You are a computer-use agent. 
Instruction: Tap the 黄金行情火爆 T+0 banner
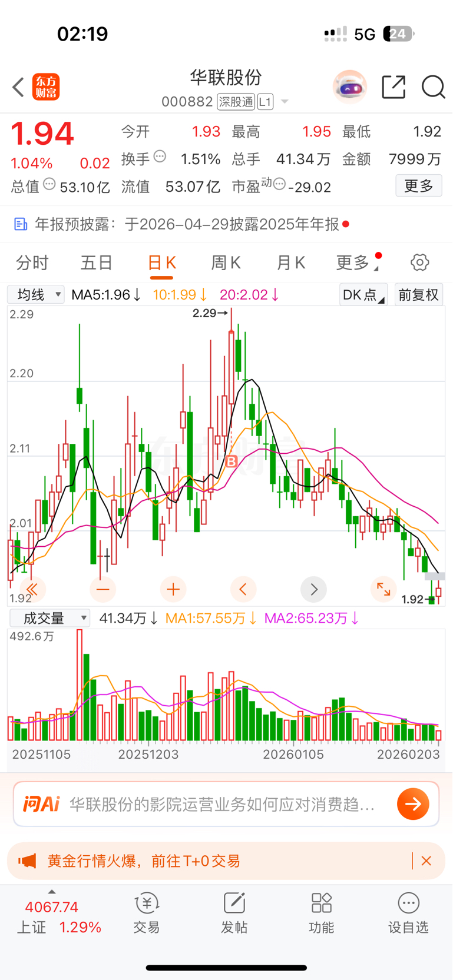[x=226, y=861]
